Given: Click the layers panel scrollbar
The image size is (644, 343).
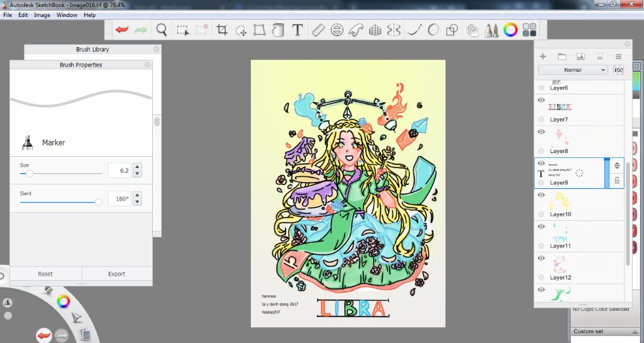Looking at the screenshot, I should click(628, 213).
